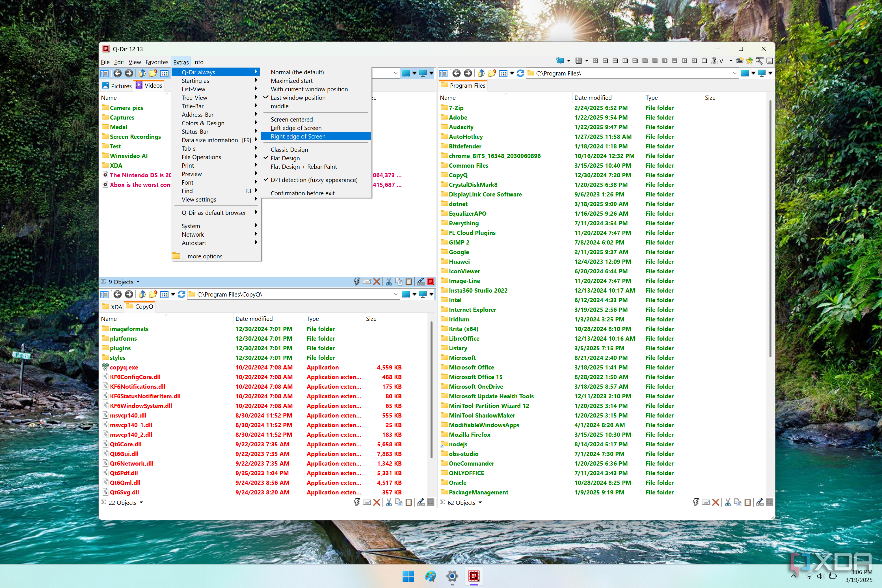This screenshot has height=588, width=882.
Task: Refresh the CopyQ pane listing
Action: pyautogui.click(x=181, y=294)
